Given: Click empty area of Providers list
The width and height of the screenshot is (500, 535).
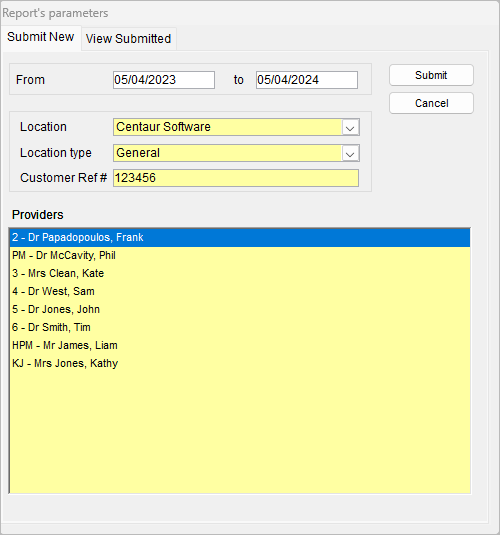Looking at the screenshot, I should coord(240,433).
